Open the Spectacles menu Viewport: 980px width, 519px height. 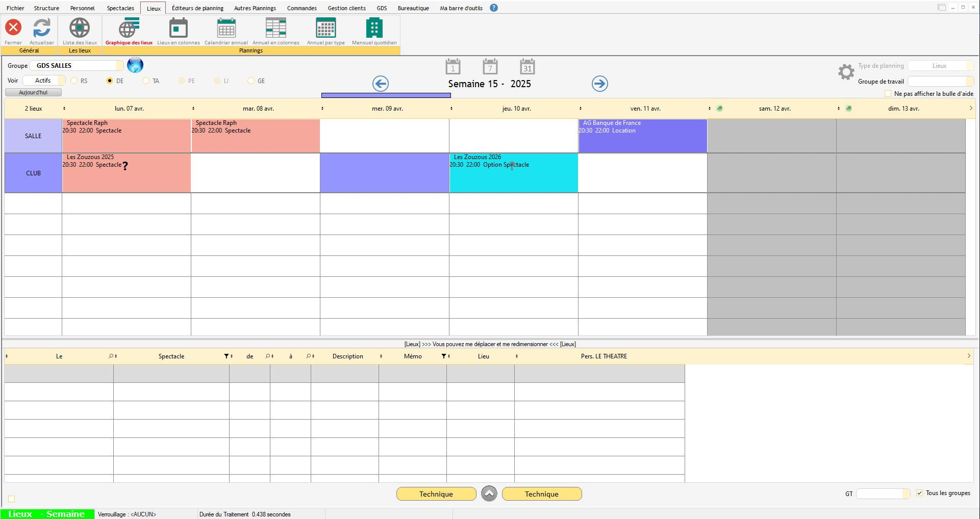[x=120, y=8]
